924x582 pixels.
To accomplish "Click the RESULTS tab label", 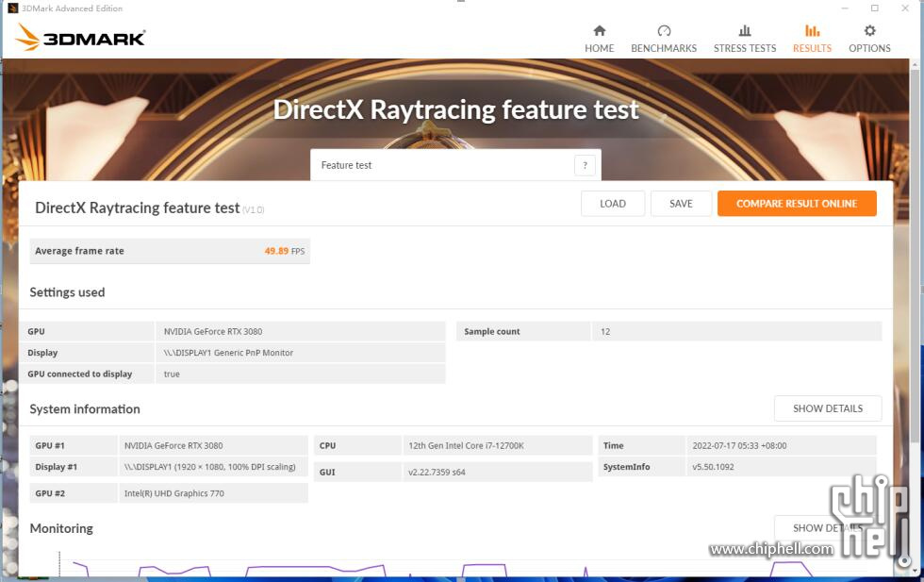I will tap(812, 48).
